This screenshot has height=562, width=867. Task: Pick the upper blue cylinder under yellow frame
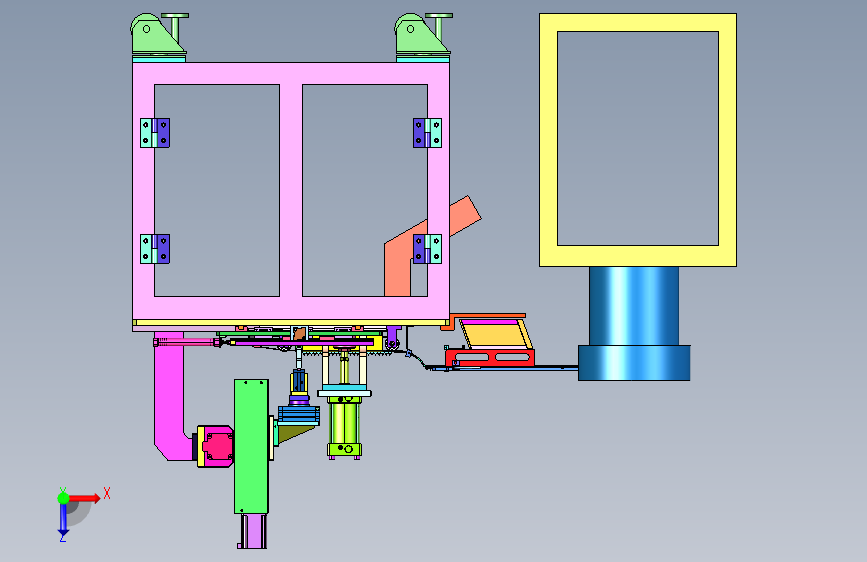[634, 306]
